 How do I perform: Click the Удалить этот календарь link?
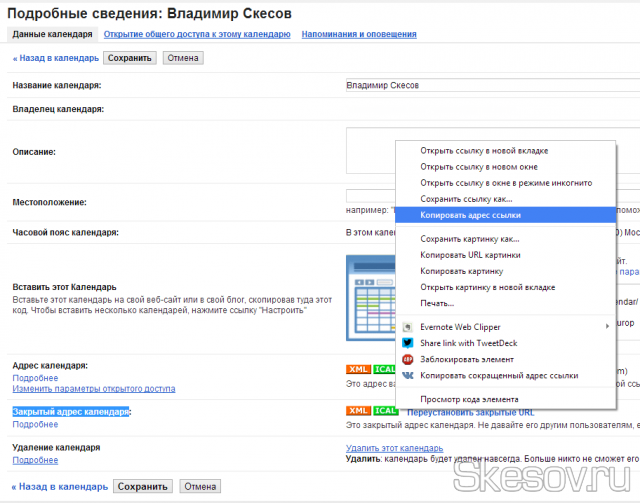(394, 448)
